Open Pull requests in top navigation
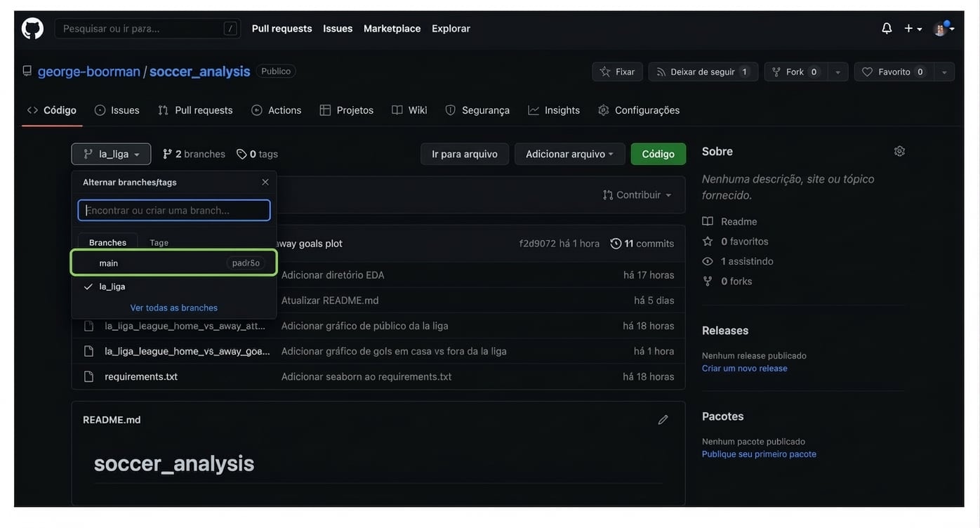This screenshot has height=528, width=980. (x=282, y=29)
